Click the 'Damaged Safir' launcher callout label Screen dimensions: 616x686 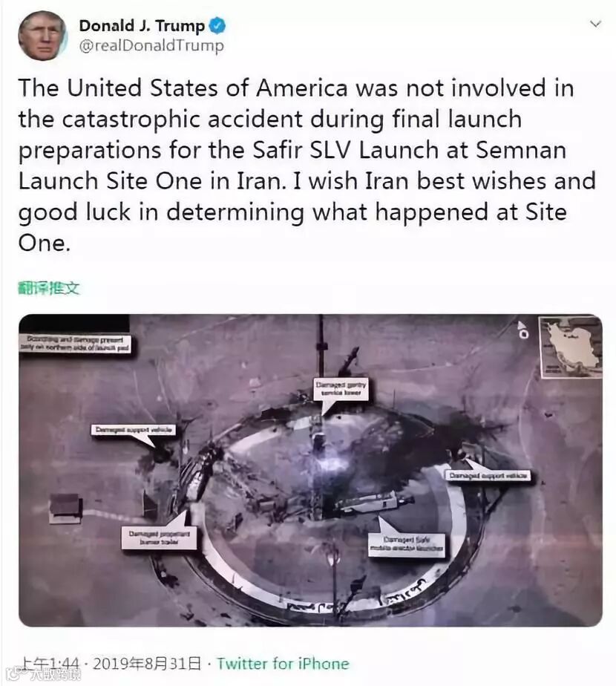(x=407, y=545)
